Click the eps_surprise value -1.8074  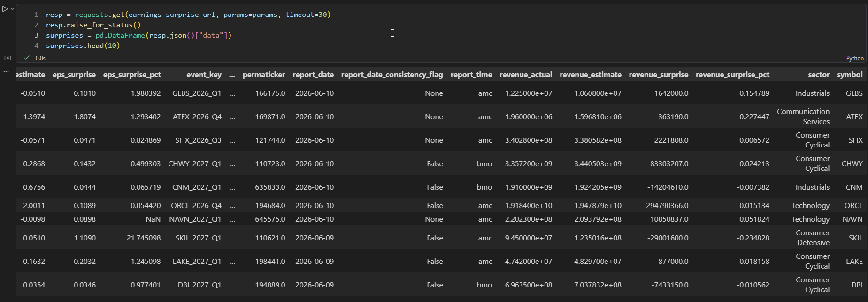[x=84, y=117]
